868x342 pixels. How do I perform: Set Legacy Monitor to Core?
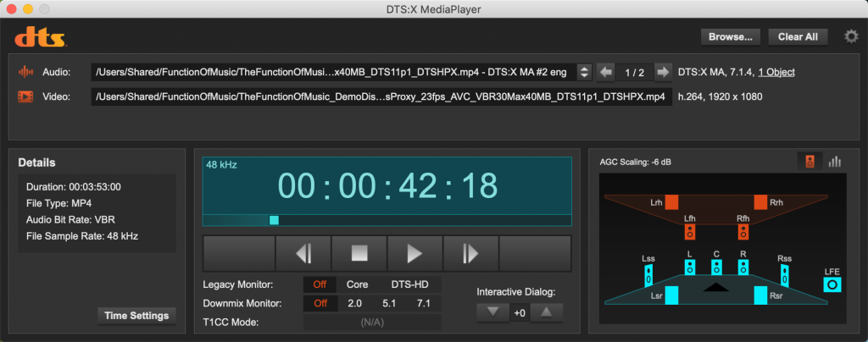357,285
